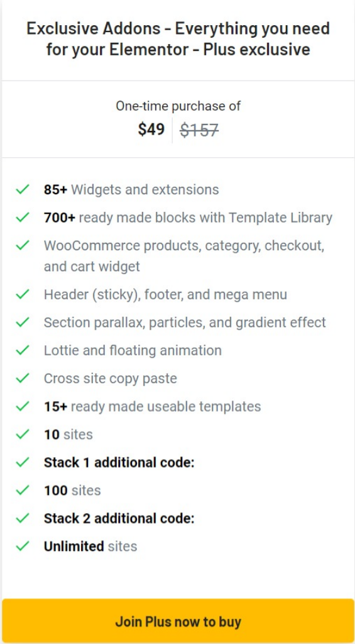The height and width of the screenshot is (644, 355).
Task: Click the checkmark next to 10 sites
Action: coord(22,434)
